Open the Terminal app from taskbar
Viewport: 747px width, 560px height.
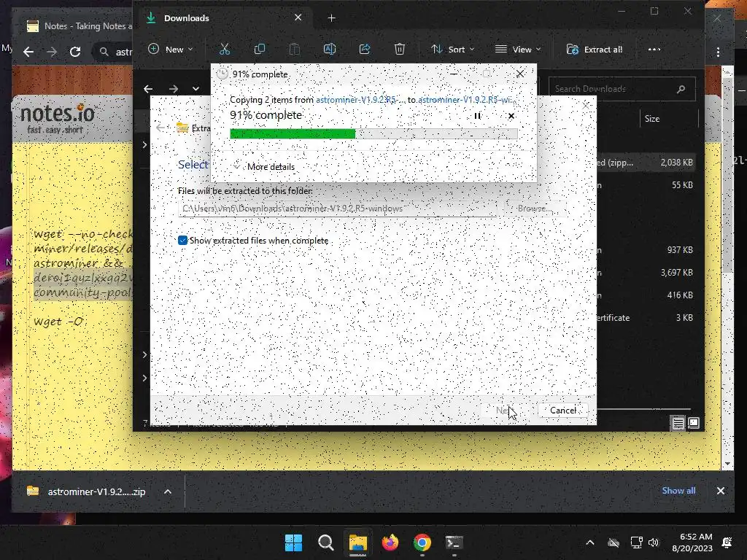coord(454,542)
